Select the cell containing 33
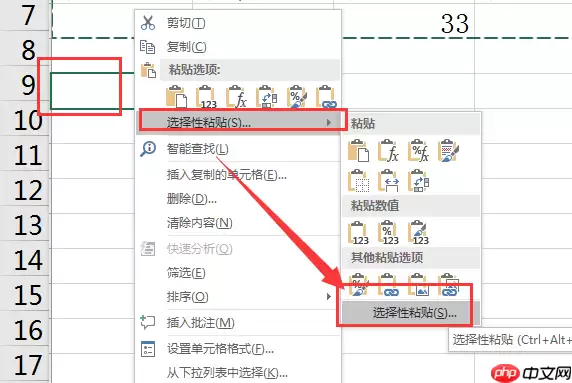The image size is (572, 383). pos(404,21)
